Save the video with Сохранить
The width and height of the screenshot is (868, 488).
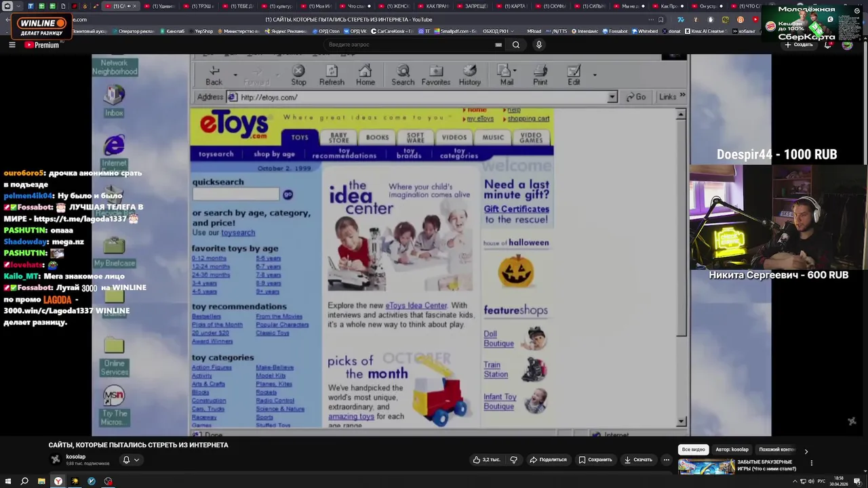point(595,460)
